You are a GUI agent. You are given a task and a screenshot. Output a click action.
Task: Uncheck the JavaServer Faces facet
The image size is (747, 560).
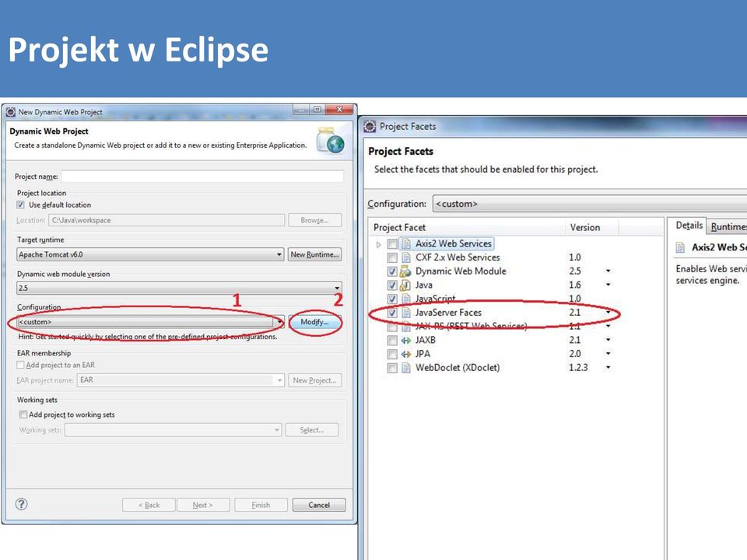coord(392,313)
